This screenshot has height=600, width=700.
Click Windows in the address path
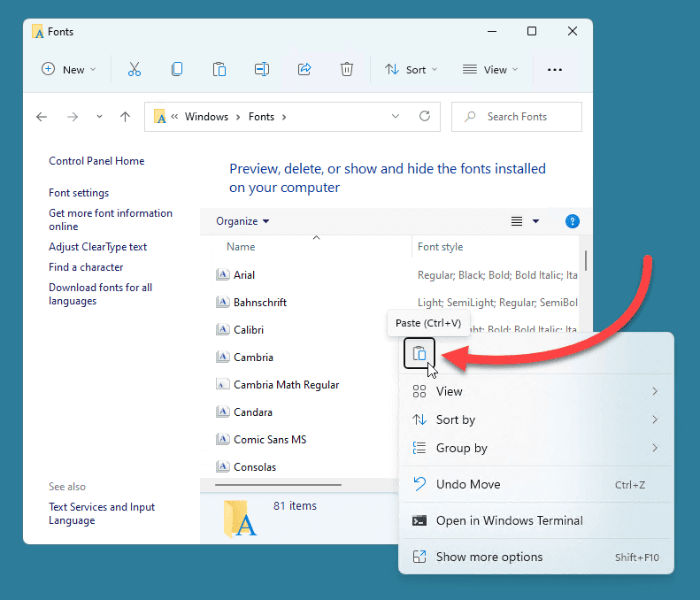206,117
